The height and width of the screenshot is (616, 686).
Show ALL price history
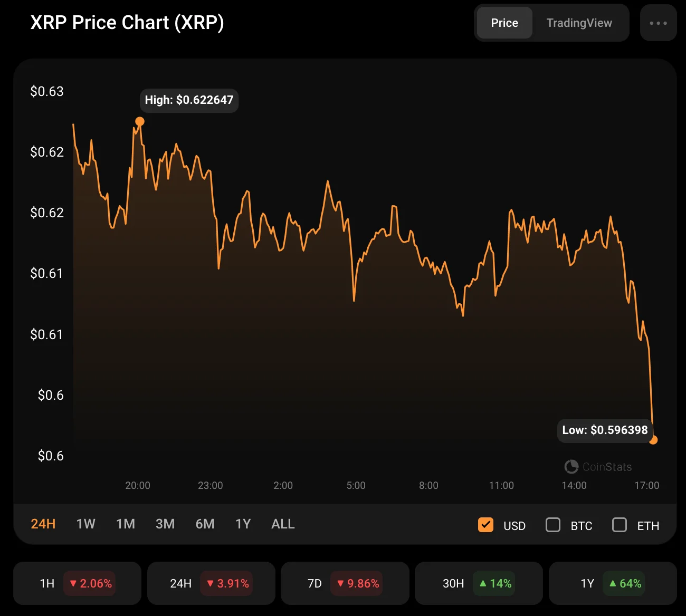[283, 524]
